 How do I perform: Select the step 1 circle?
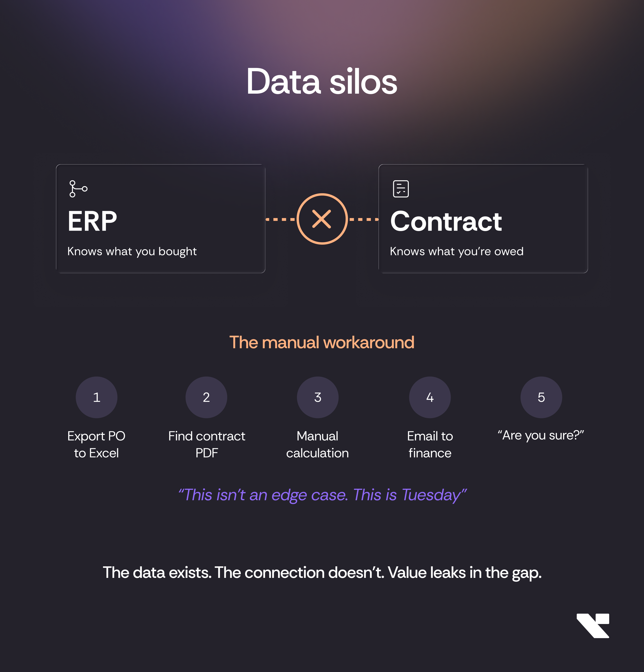(97, 397)
